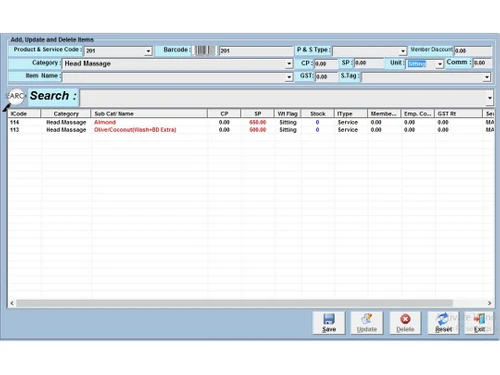Click the Emp. Co... column header
The height and width of the screenshot is (375, 500).
click(418, 114)
